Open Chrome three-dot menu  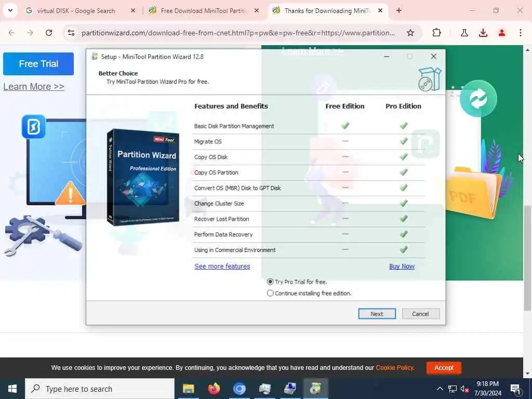(x=521, y=33)
